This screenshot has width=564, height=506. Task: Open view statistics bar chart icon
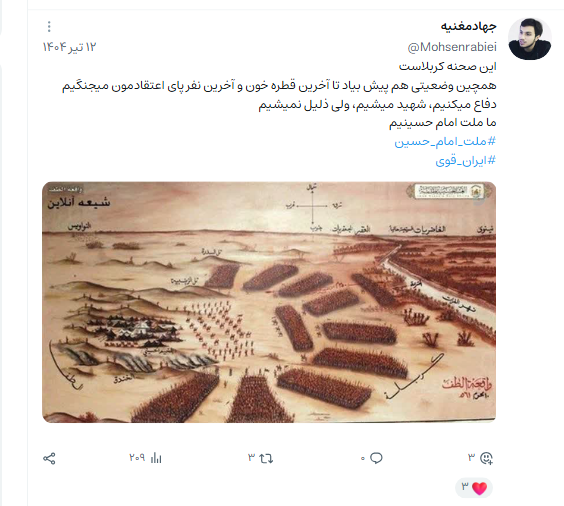(x=156, y=458)
